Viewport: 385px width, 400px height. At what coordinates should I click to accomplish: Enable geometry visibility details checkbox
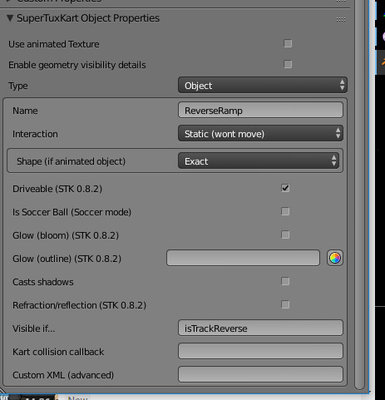point(288,64)
